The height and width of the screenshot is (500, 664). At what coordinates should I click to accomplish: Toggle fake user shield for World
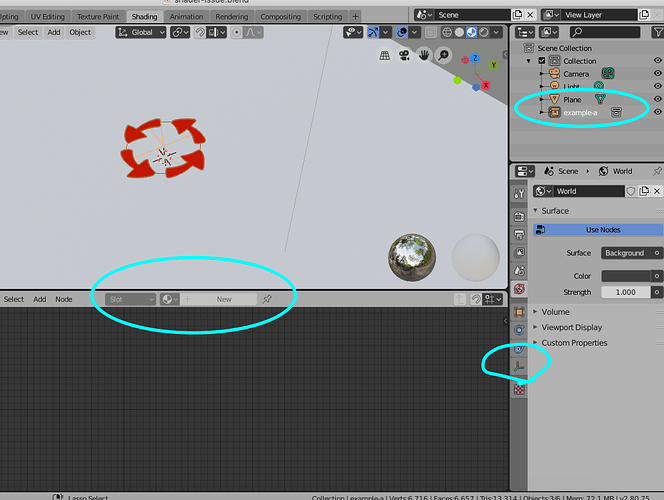[631, 191]
